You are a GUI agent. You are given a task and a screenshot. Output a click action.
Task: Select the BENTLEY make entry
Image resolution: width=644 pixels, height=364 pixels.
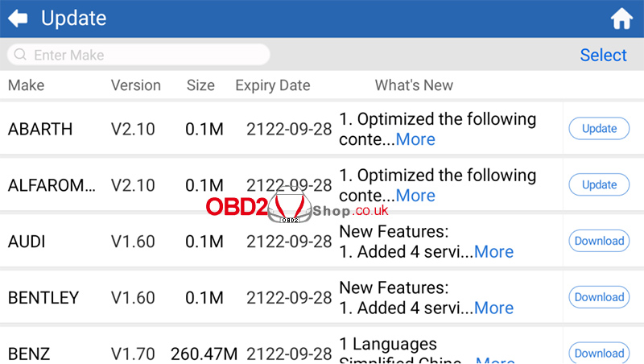click(43, 298)
